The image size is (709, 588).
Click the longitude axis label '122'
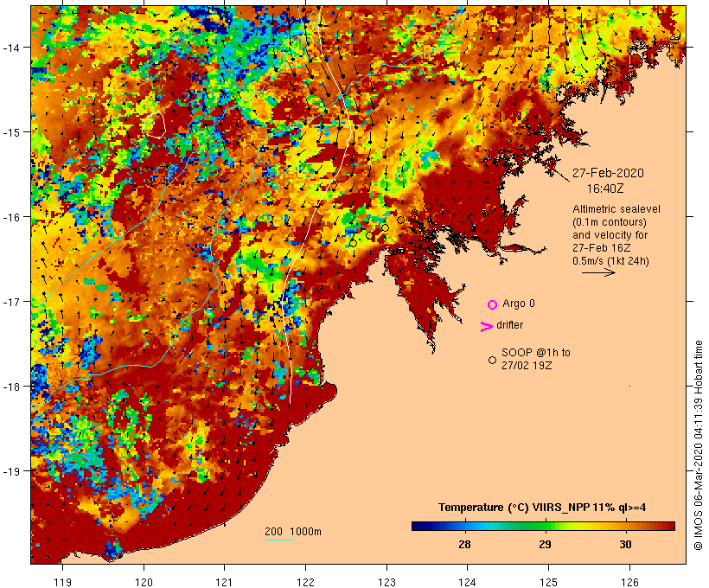click(x=306, y=582)
